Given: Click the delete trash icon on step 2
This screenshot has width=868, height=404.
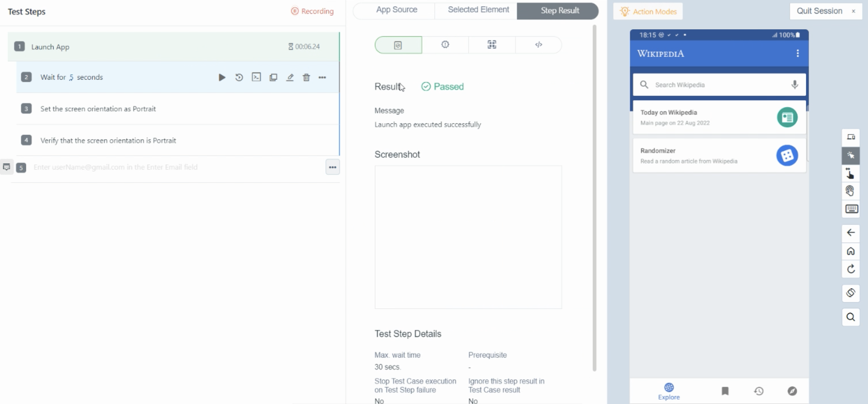Looking at the screenshot, I should pyautogui.click(x=306, y=77).
